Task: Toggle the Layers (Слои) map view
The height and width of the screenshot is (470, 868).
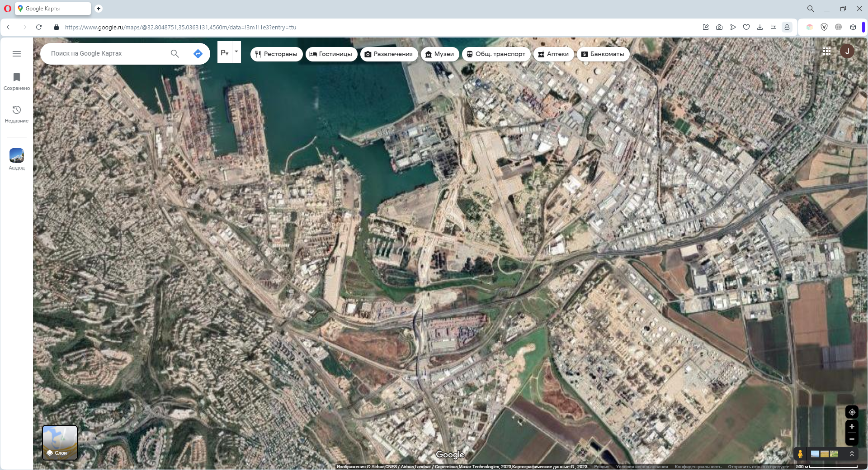Action: 60,442
